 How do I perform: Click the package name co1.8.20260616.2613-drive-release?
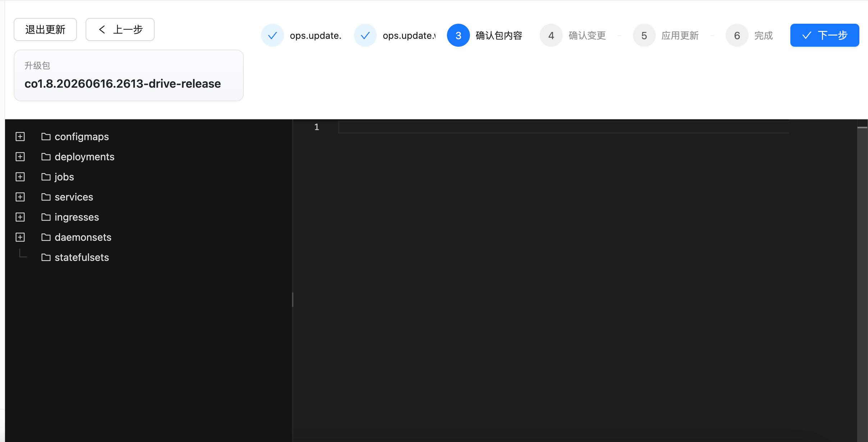tap(123, 84)
